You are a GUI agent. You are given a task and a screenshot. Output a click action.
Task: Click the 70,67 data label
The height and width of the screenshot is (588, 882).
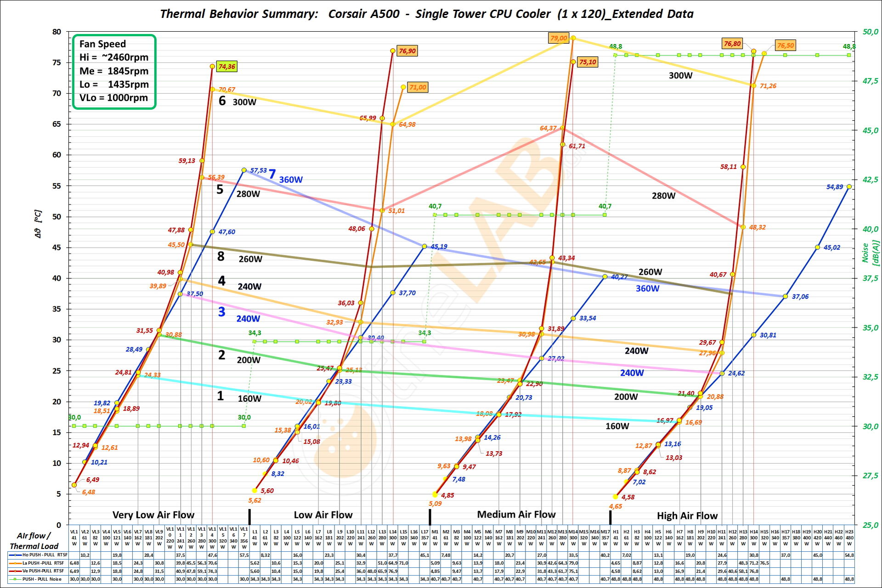(x=226, y=90)
